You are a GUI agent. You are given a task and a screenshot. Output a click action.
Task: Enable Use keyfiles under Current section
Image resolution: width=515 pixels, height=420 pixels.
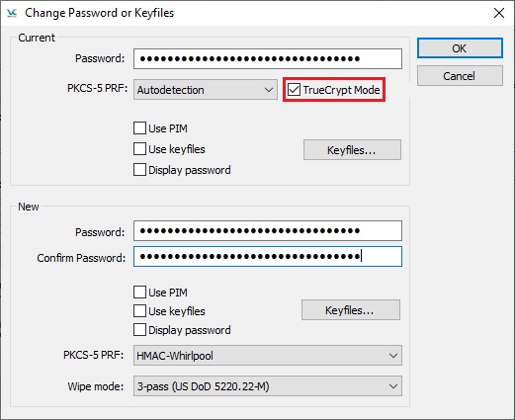tap(139, 149)
